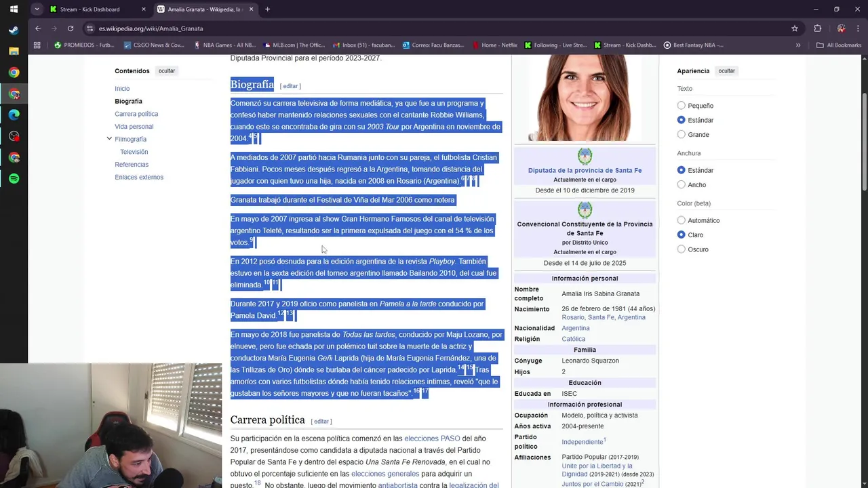Open OBS Studio from the taskbar

tap(14, 136)
